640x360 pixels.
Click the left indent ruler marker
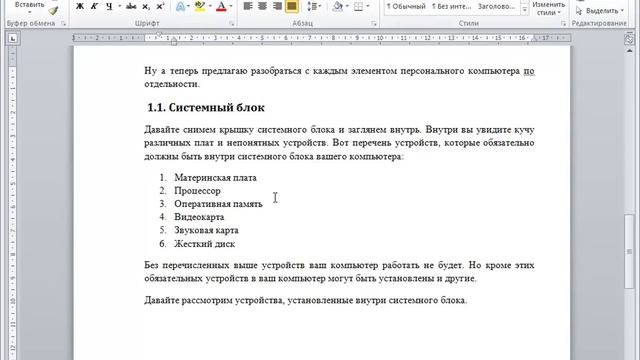174,41
